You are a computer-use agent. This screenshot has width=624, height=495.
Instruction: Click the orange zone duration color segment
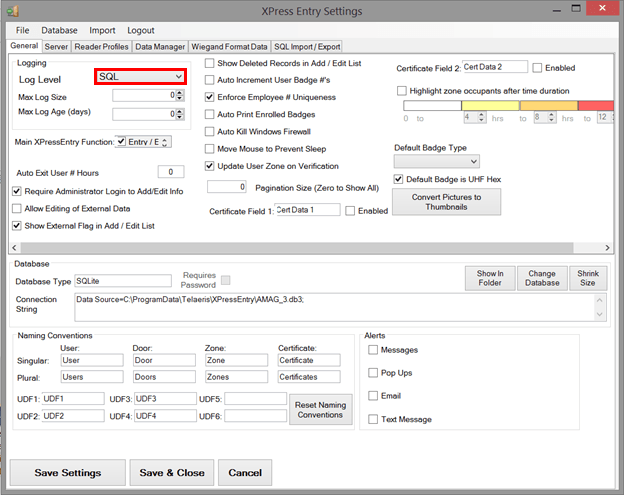pos(549,105)
